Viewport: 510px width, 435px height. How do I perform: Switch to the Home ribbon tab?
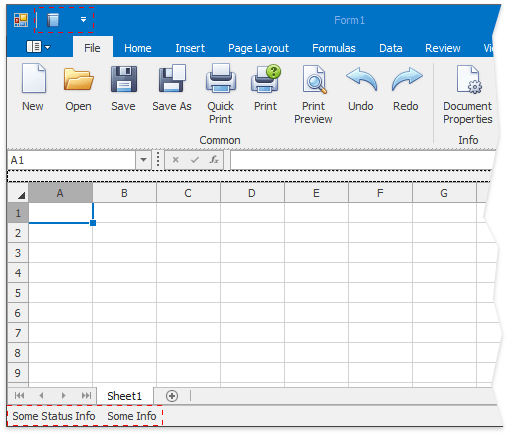pyautogui.click(x=138, y=48)
